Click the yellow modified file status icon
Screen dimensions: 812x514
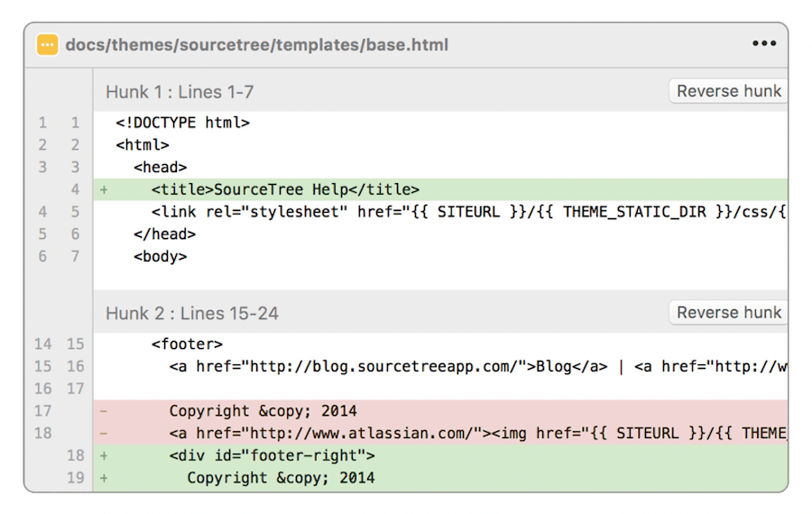click(48, 44)
